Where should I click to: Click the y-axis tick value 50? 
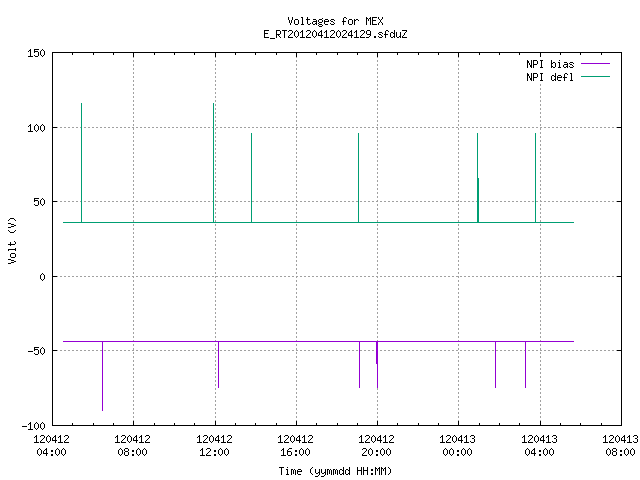point(39,202)
